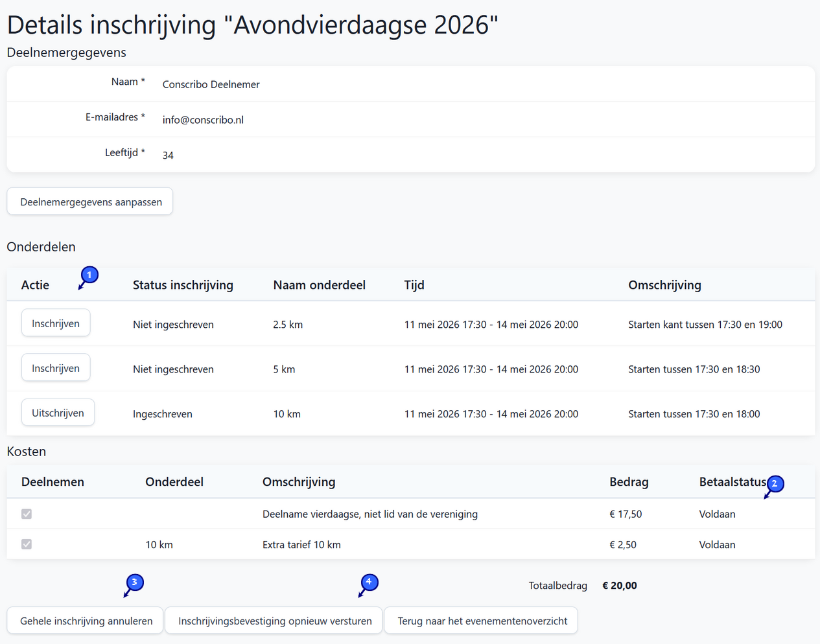
Task: Click Inschrijvingsbevestiging opnieuw versturen
Action: click(274, 620)
